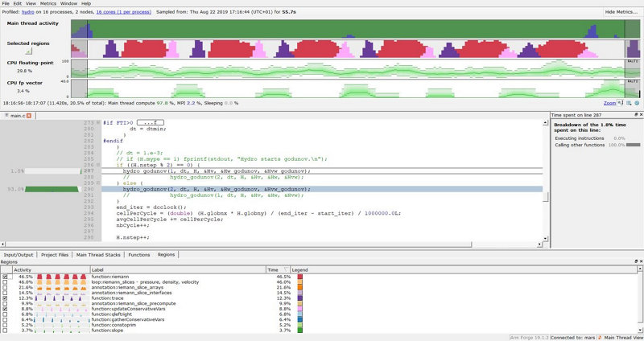Collapse the else block at line 289
This screenshot has height=341, width=644.
[x=98, y=183]
